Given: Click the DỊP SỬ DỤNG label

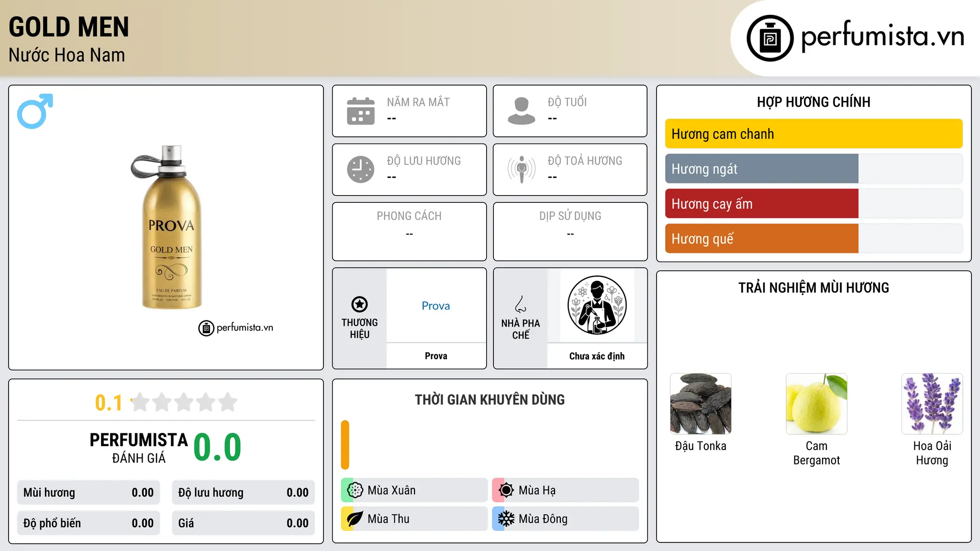Looking at the screenshot, I should coord(570,216).
